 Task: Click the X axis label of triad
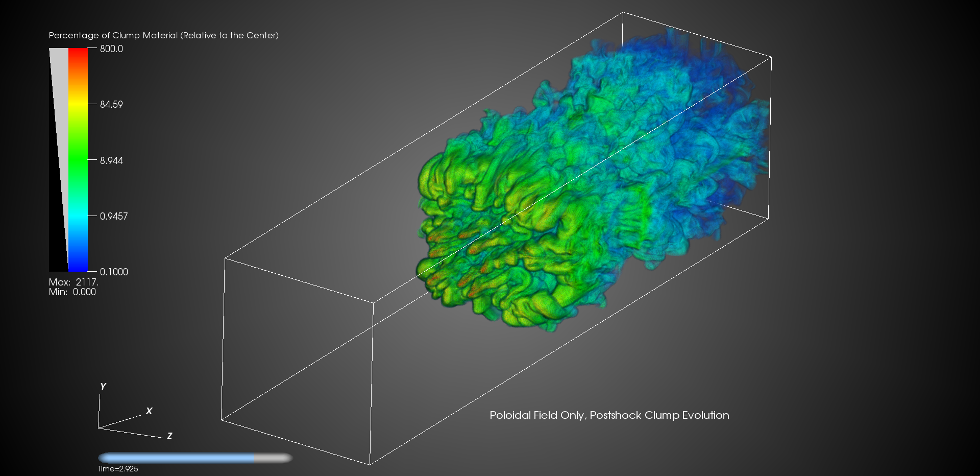[x=149, y=411]
